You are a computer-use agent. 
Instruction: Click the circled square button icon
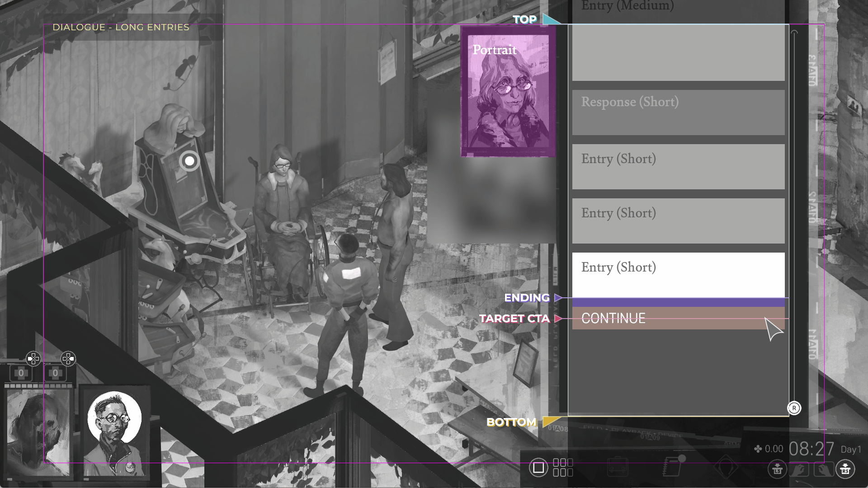click(538, 467)
